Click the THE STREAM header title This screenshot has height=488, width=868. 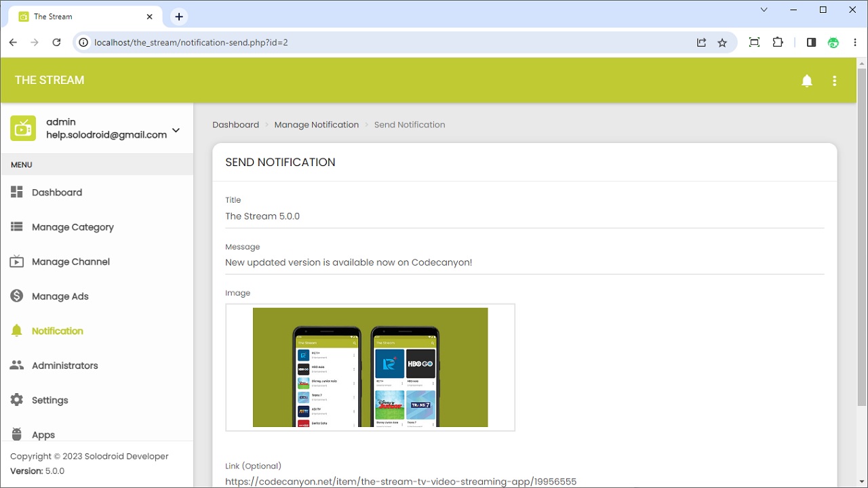(x=50, y=80)
